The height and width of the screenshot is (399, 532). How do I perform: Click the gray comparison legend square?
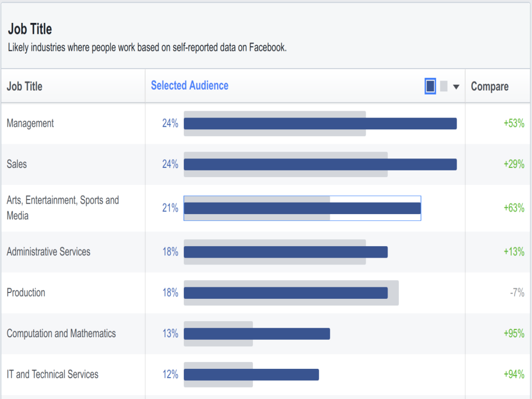[444, 86]
